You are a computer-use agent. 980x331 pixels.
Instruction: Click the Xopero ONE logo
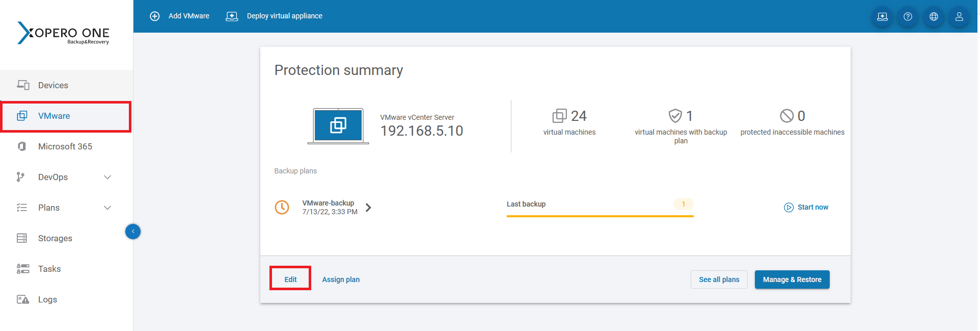[63, 33]
